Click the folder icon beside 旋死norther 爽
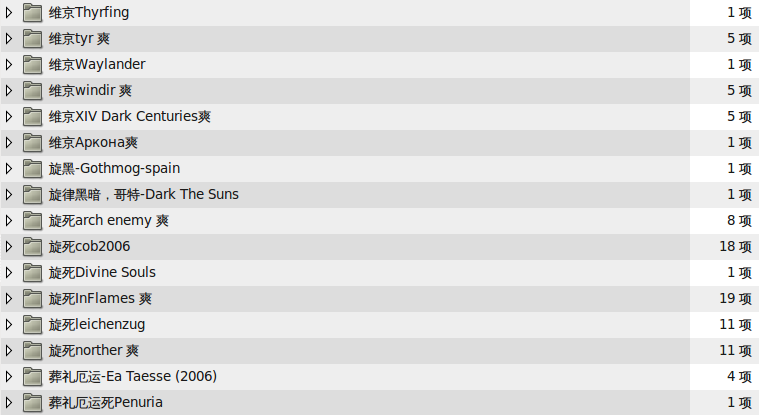The width and height of the screenshot is (759, 415). [x=32, y=351]
